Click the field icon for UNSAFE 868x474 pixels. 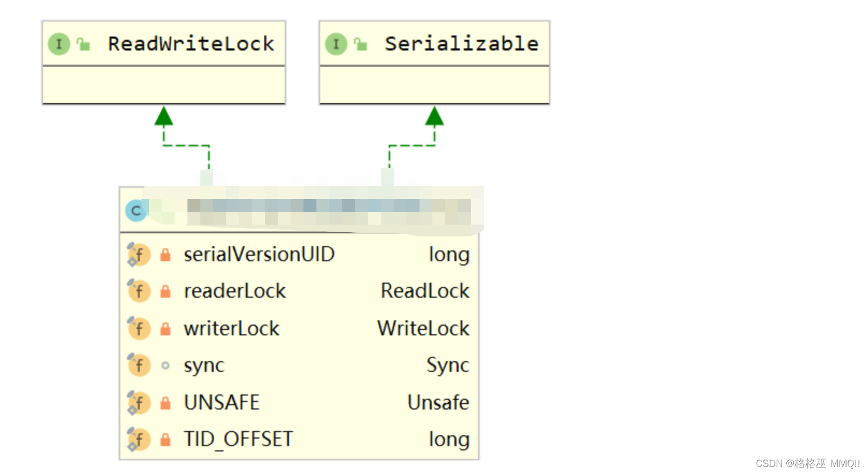[x=139, y=403]
